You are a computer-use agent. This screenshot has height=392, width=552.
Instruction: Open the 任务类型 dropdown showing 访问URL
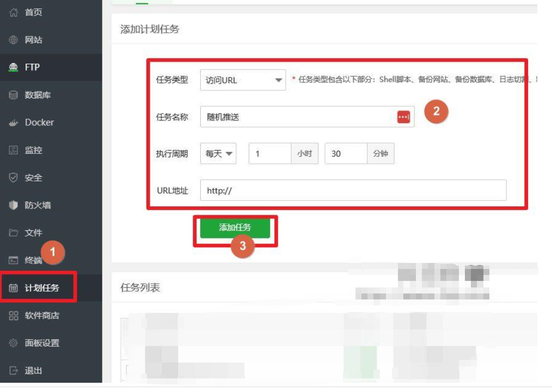(x=243, y=80)
